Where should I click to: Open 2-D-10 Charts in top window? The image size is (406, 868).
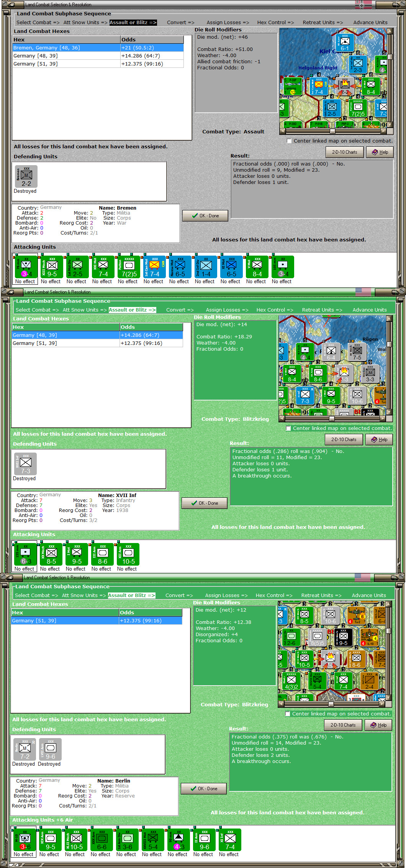tap(345, 152)
